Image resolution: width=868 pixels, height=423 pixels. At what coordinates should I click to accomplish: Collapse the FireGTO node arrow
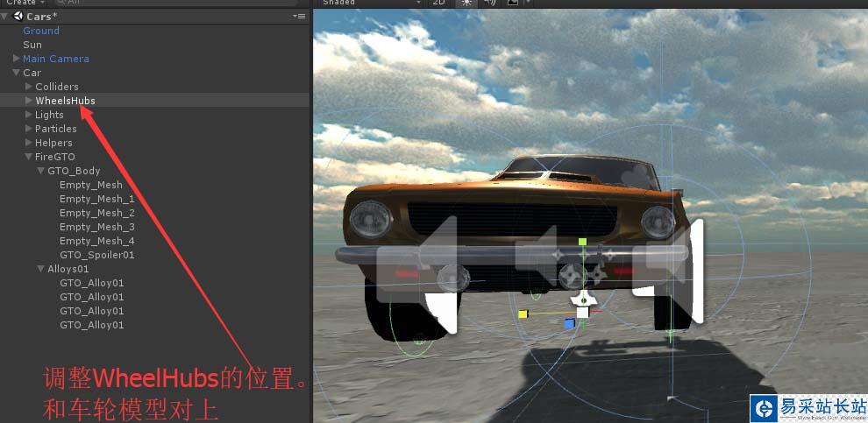click(x=29, y=157)
